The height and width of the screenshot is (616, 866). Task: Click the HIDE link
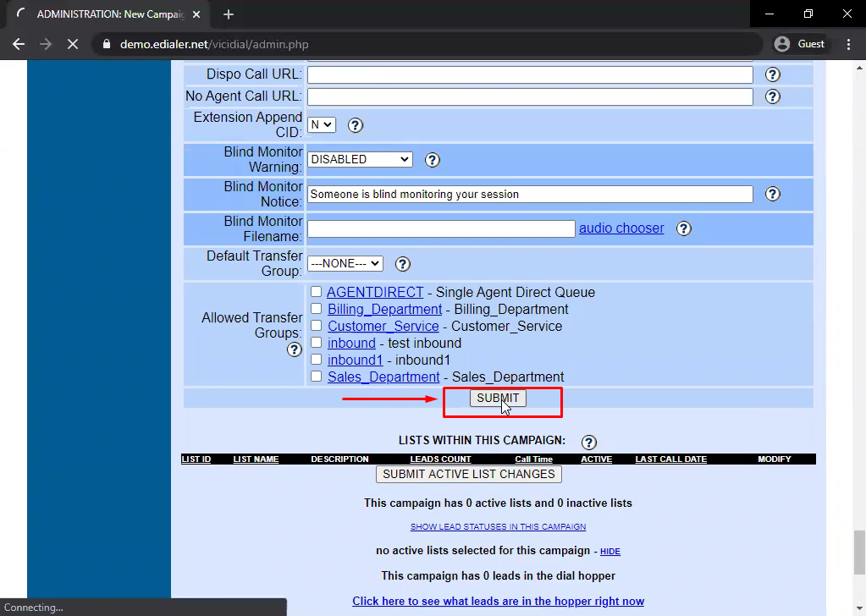tap(610, 552)
